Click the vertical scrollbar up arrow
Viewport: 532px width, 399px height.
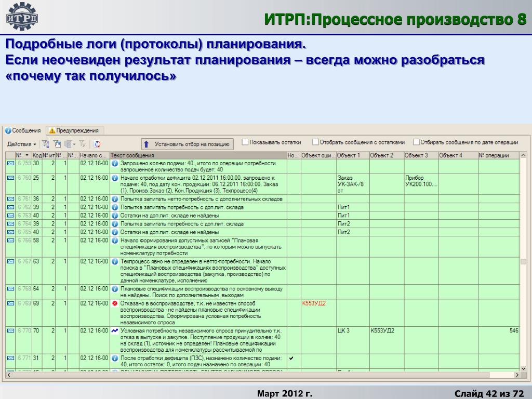pyautogui.click(x=523, y=155)
